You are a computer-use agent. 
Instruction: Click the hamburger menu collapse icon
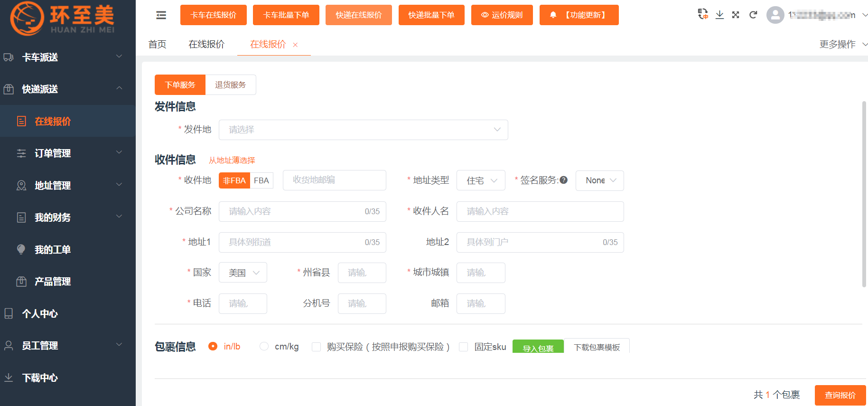161,15
